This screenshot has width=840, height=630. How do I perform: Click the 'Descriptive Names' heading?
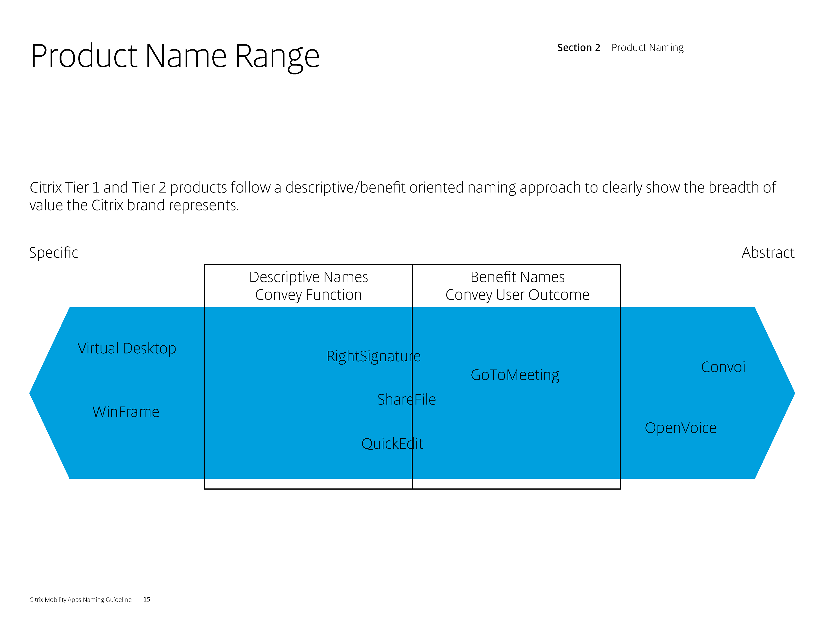point(308,277)
